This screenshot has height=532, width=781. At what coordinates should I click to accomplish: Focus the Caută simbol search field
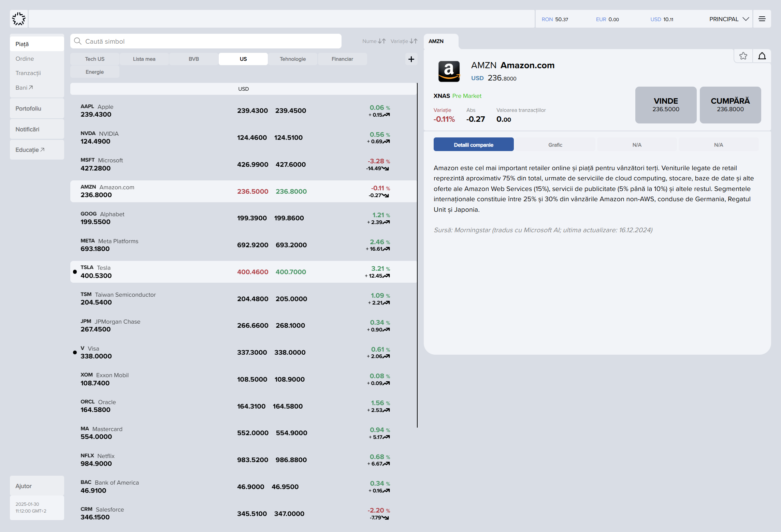pos(206,41)
